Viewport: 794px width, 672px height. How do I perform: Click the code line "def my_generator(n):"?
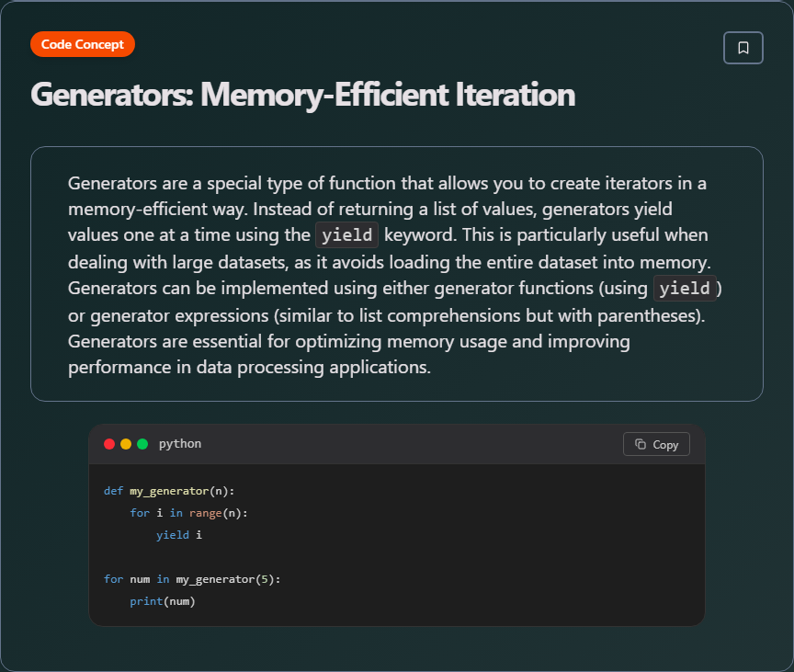coord(169,491)
